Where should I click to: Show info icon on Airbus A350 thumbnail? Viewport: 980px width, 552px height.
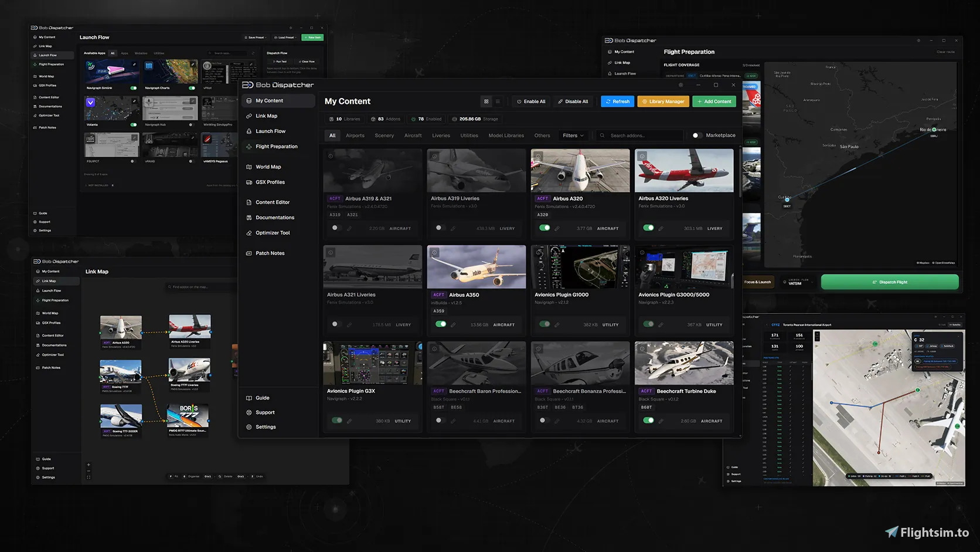coord(434,252)
